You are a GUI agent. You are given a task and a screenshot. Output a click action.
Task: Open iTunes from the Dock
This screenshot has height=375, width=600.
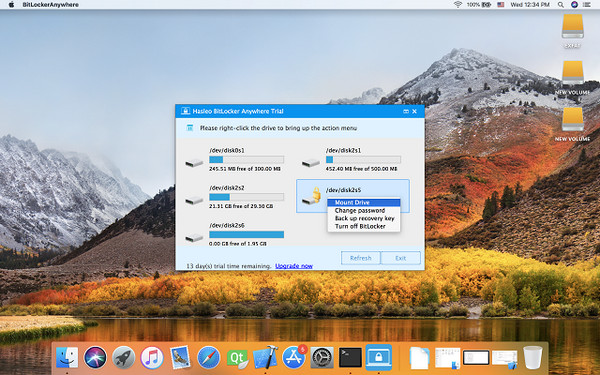click(x=152, y=357)
